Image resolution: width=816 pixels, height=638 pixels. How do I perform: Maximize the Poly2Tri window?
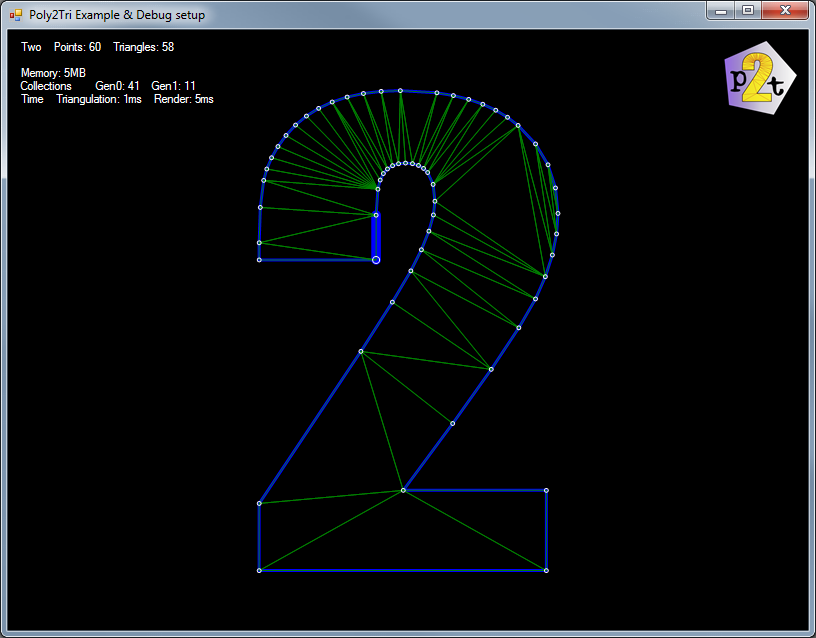click(x=748, y=10)
